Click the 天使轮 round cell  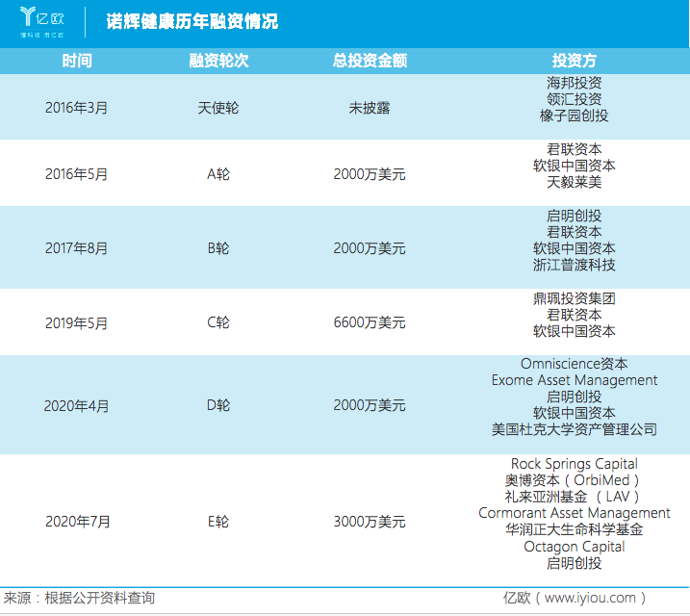218,108
